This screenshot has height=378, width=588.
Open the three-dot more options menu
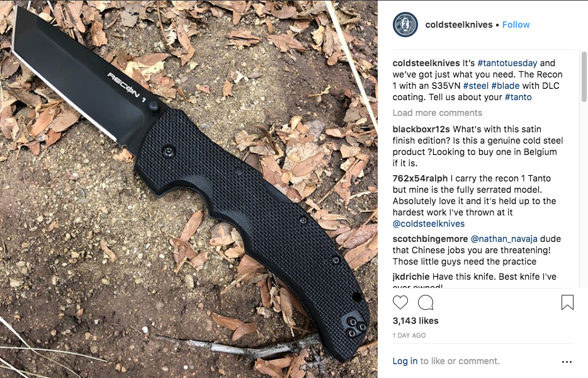coord(567,362)
